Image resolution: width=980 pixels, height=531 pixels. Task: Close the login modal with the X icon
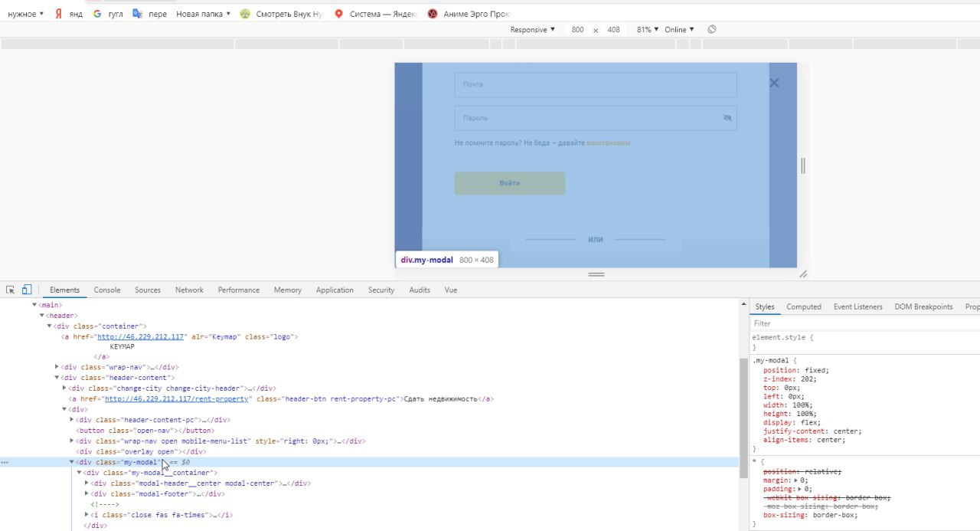pyautogui.click(x=774, y=83)
